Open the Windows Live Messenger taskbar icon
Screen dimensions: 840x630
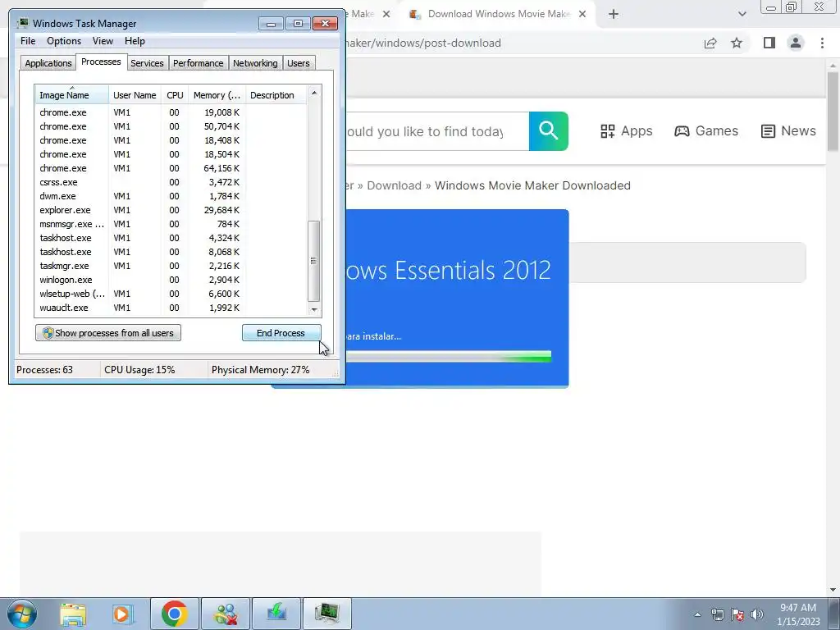[226, 614]
